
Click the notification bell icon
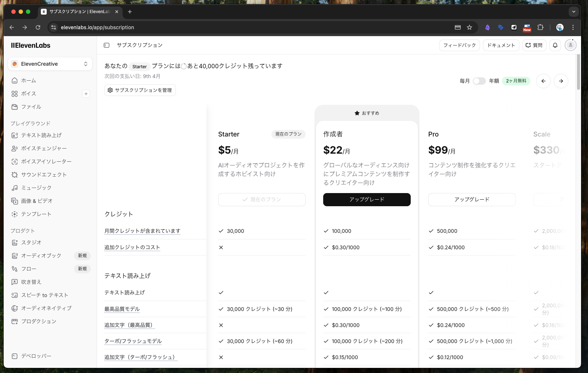pyautogui.click(x=555, y=45)
